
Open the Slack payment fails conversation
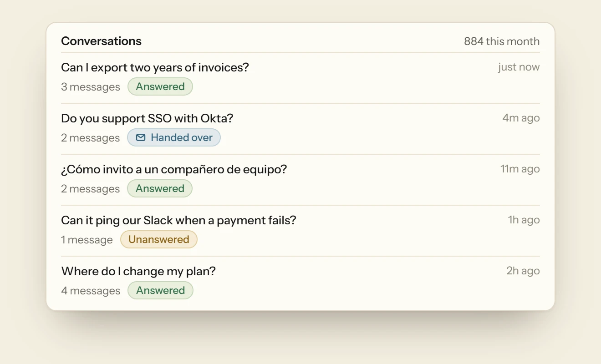tap(300, 231)
